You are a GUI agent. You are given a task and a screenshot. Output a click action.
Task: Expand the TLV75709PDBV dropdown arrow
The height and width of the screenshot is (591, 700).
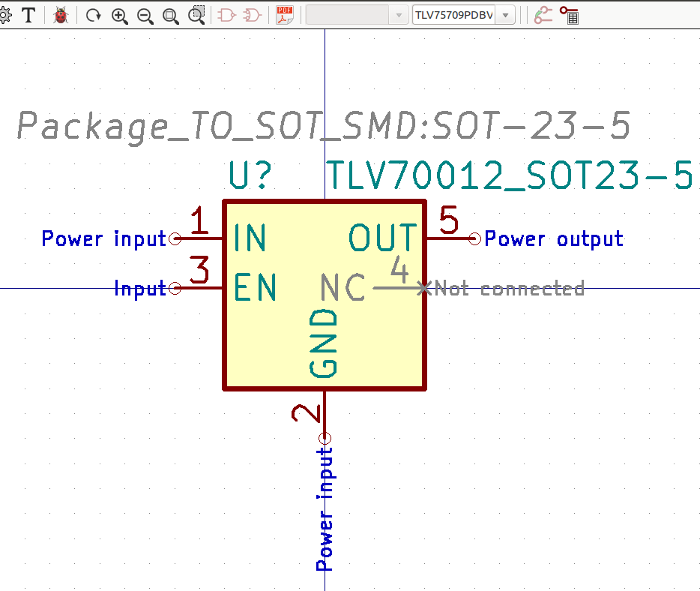(x=507, y=15)
